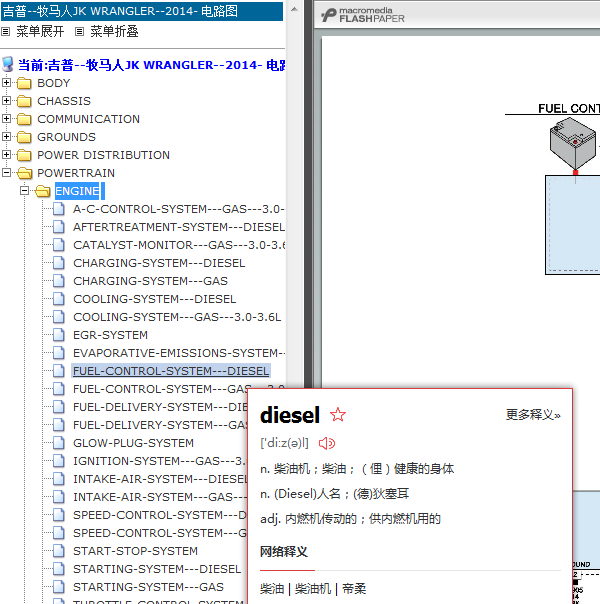This screenshot has width=600, height=604.
Task: Select the BODY tree label
Action: point(54,83)
